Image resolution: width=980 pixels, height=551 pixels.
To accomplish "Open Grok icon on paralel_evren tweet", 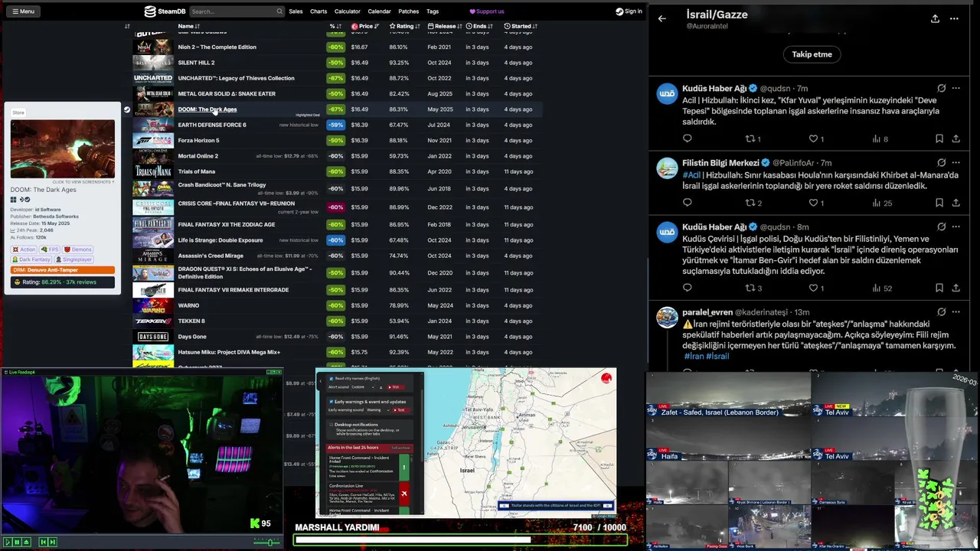I will coord(941,312).
